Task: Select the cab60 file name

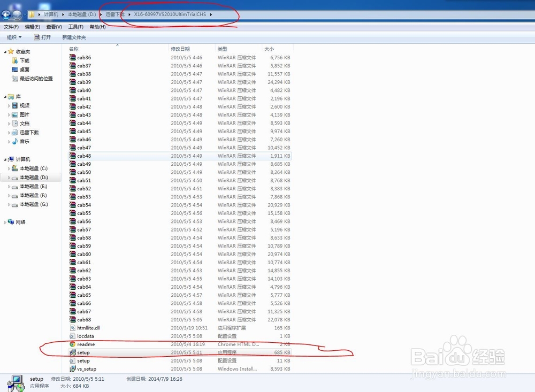Action: [x=84, y=254]
